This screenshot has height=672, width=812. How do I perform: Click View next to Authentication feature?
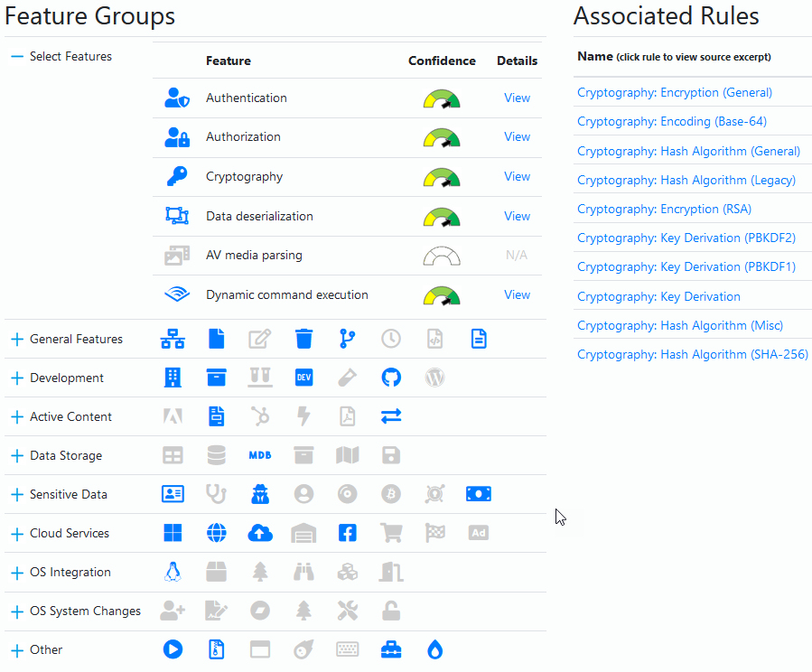517,98
